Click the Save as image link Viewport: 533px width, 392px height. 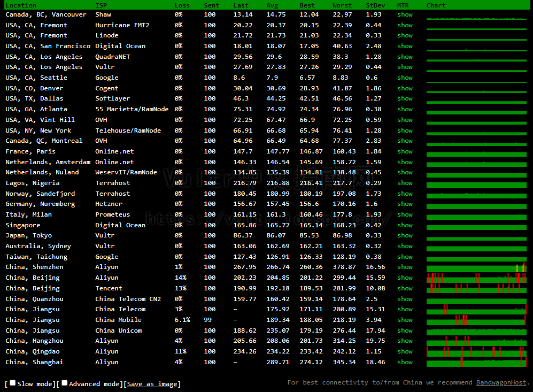tap(152, 384)
